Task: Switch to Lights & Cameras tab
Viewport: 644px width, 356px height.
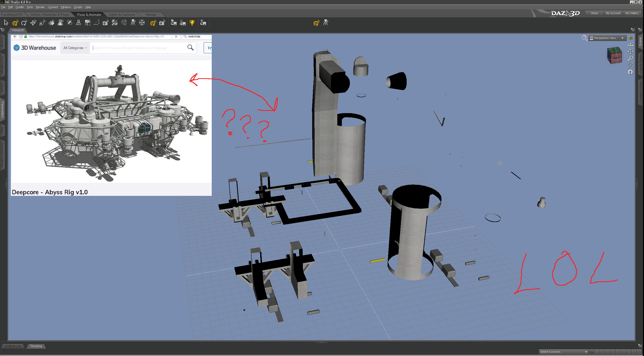Action: coord(122,15)
